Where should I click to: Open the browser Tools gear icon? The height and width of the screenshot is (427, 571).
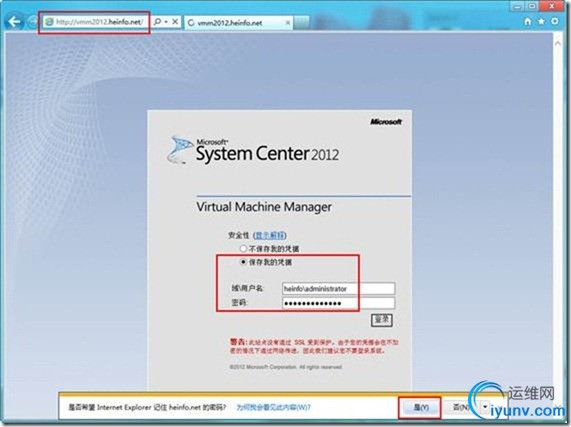tap(555, 21)
